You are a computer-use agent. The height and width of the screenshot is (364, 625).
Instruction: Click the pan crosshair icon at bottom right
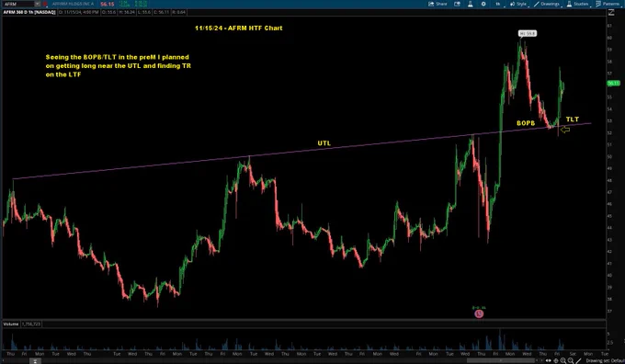click(556, 360)
